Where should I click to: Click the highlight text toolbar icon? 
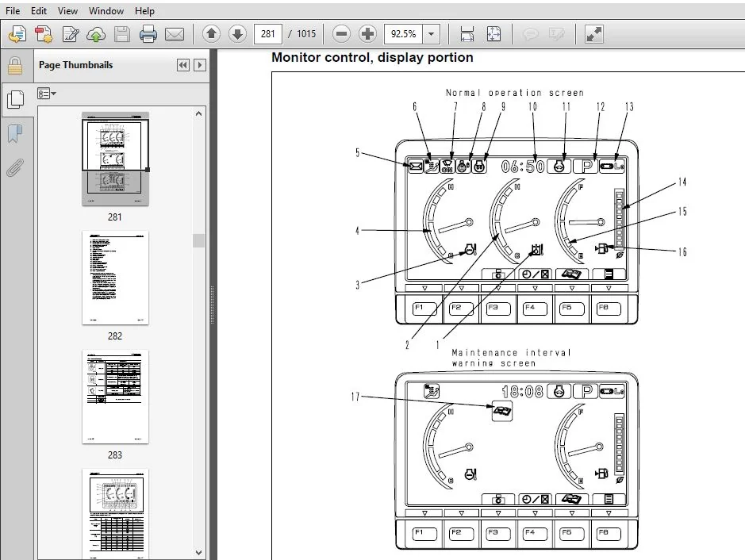point(556,34)
